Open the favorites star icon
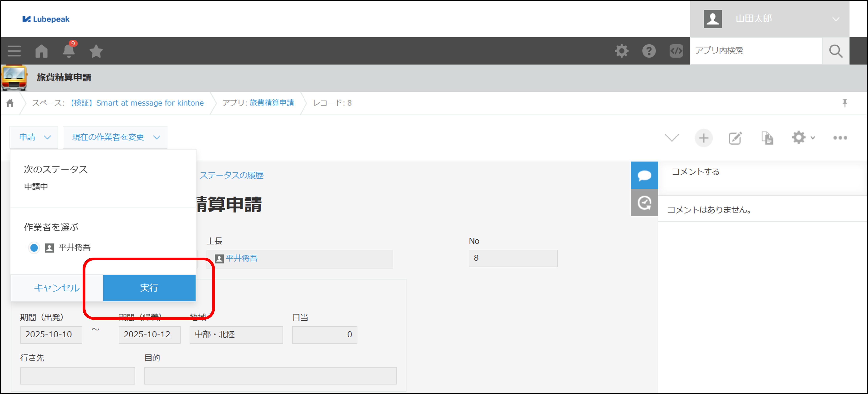Viewport: 868px width, 394px height. pos(96,51)
